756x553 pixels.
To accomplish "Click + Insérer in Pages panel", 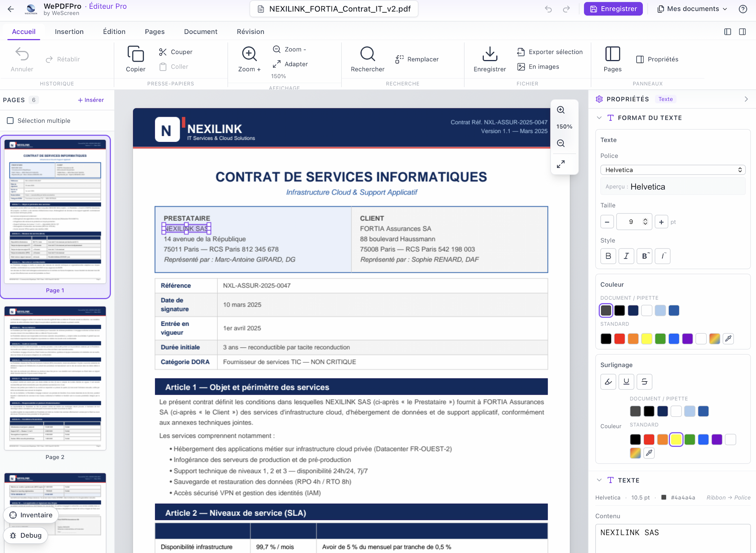I will point(91,100).
